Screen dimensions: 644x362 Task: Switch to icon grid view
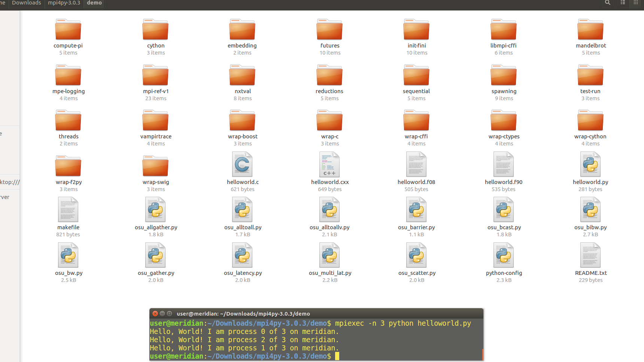pos(636,3)
